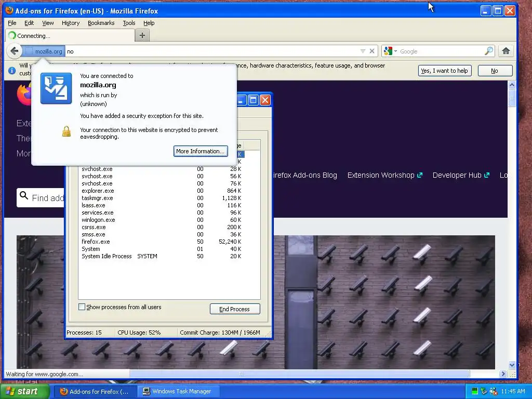Open the History menu
Viewport: 532px width, 399px height.
pos(71,23)
